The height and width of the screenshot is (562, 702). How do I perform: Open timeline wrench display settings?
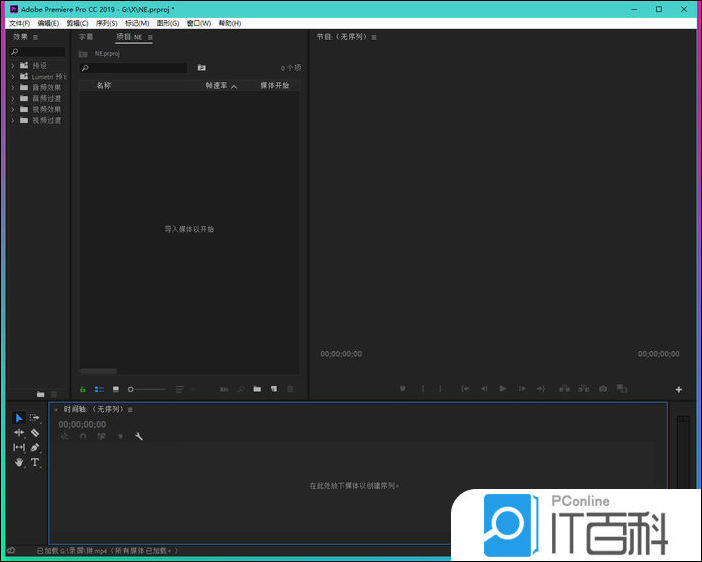[139, 436]
